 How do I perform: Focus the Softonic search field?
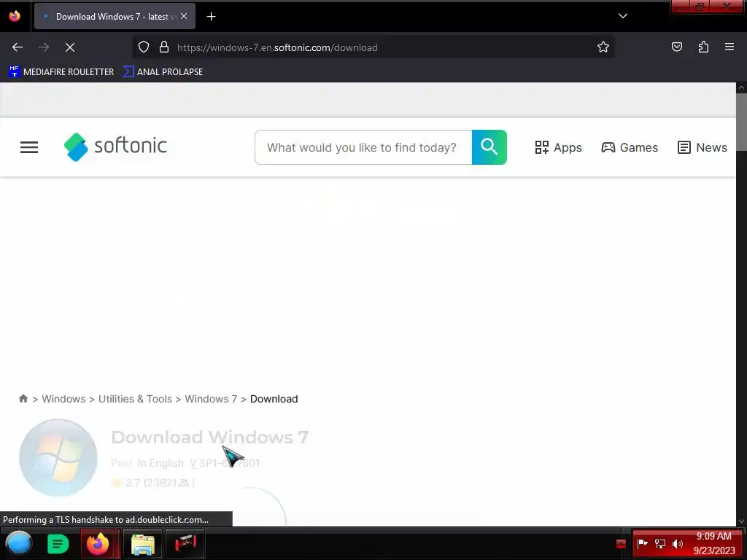click(x=363, y=147)
